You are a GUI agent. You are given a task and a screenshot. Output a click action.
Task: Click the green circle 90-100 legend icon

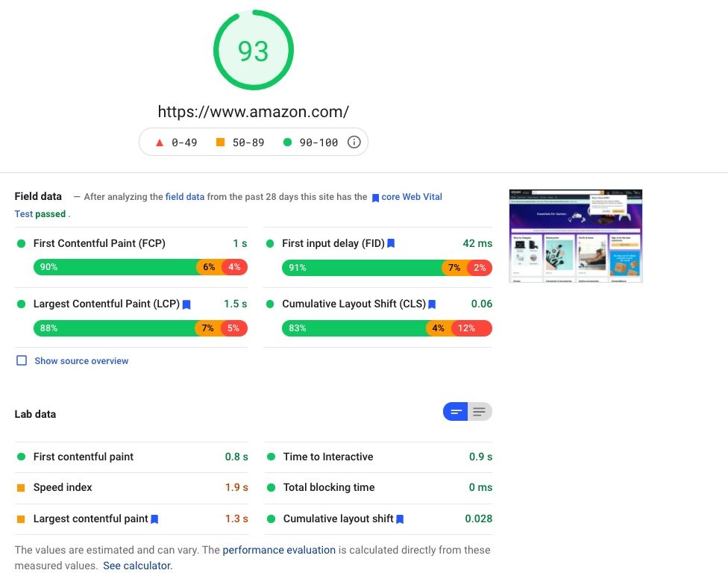(287, 142)
